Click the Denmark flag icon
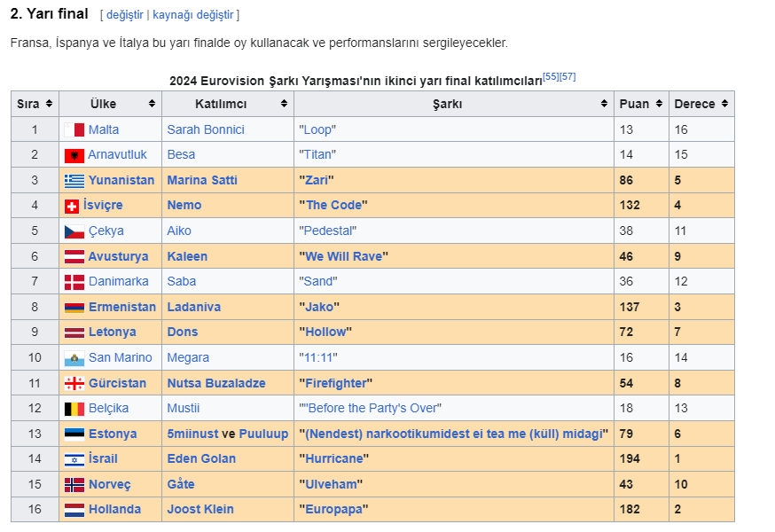This screenshot has width=775, height=532. point(74,282)
